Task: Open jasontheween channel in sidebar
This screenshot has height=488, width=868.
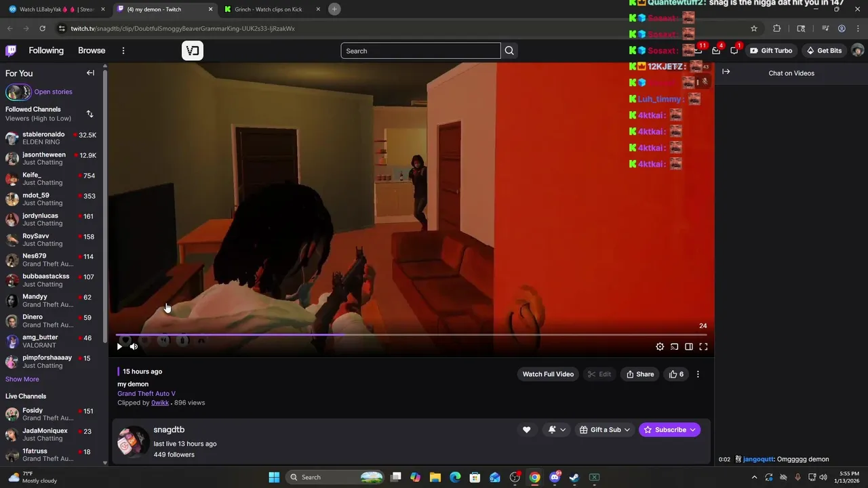Action: tap(52, 159)
